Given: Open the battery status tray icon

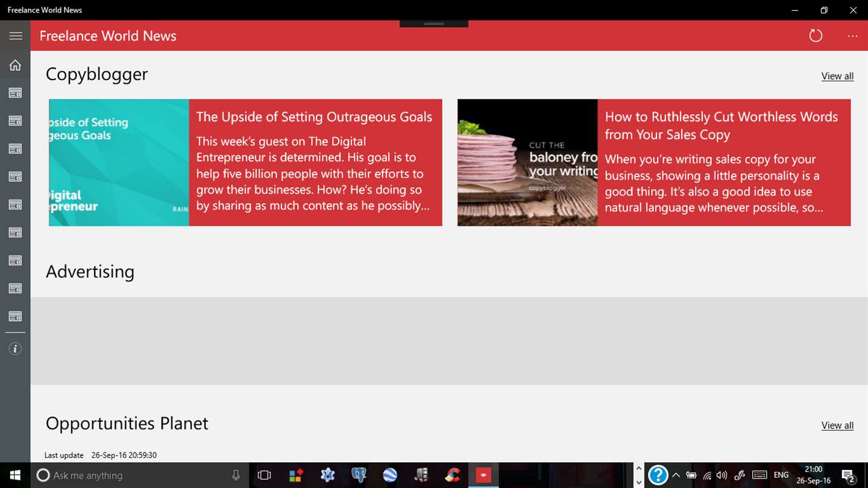Looking at the screenshot, I should (x=691, y=475).
